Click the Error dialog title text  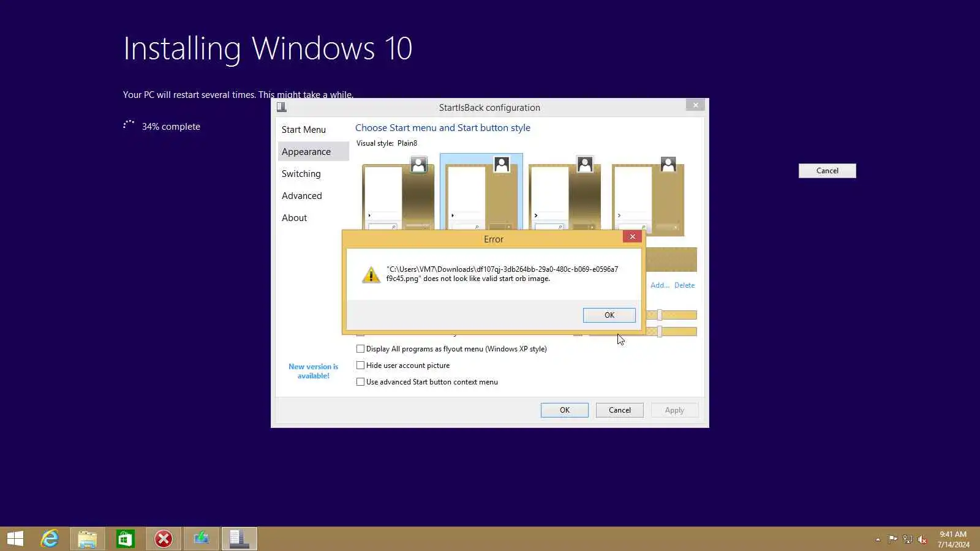click(494, 239)
